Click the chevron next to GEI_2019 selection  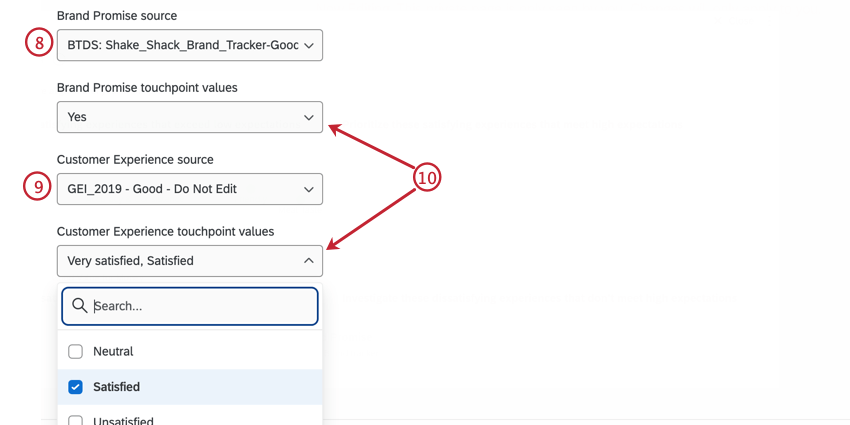point(308,189)
